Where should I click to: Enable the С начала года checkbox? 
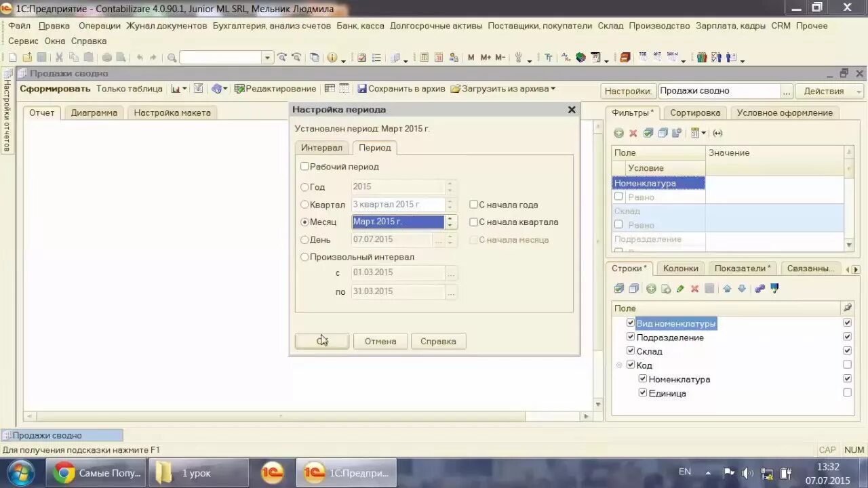(474, 204)
